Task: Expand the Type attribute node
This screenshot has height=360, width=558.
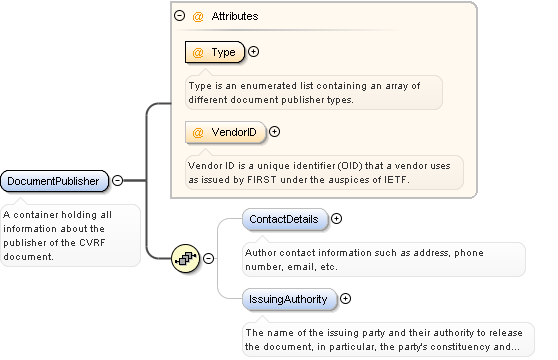Action: (253, 52)
